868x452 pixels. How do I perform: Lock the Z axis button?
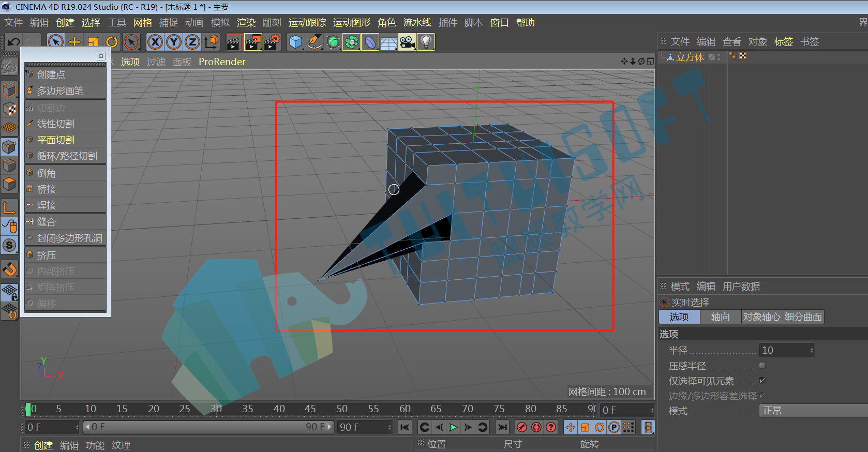point(192,42)
